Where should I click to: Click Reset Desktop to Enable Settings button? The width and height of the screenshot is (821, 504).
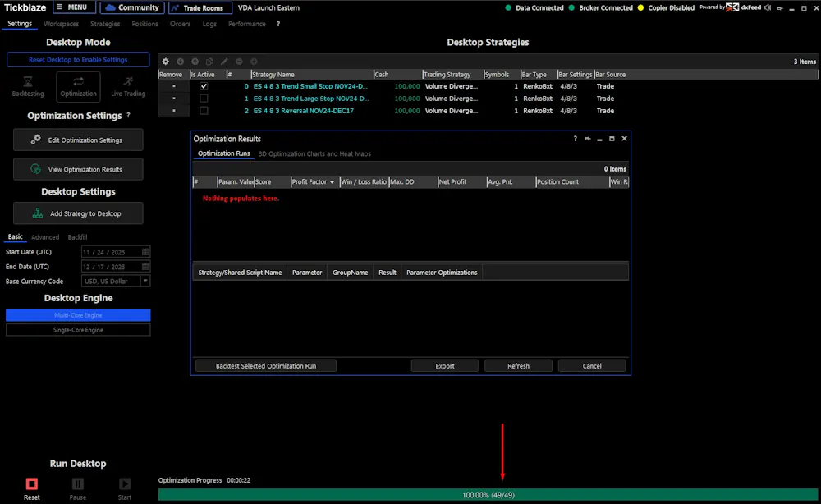(x=78, y=60)
